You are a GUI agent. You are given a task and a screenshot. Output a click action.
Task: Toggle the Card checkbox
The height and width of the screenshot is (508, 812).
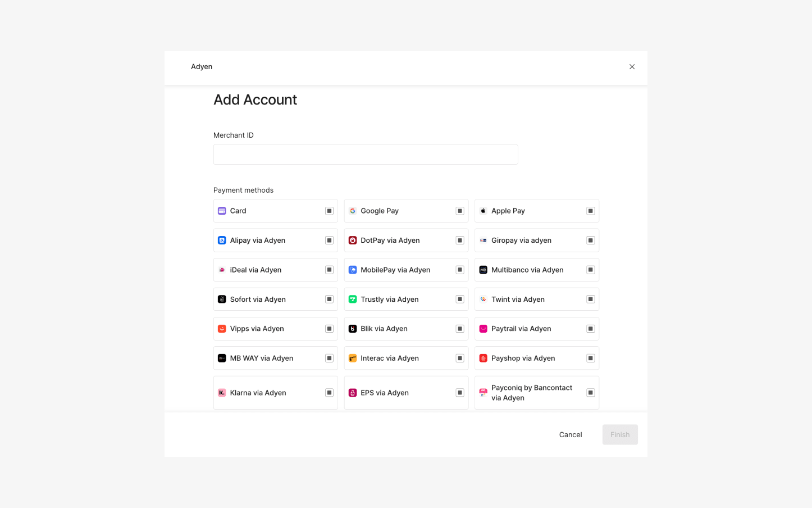click(x=330, y=211)
